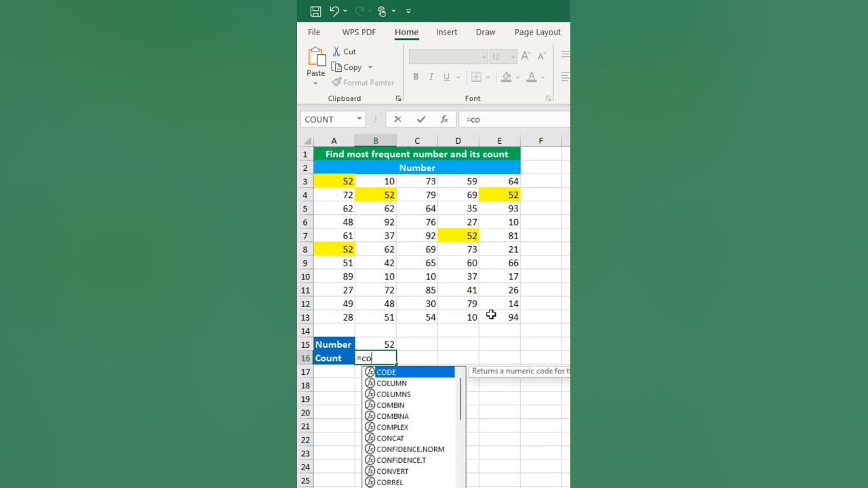Open the Borders dropdown arrow
The width and height of the screenshot is (868, 488).
click(488, 77)
